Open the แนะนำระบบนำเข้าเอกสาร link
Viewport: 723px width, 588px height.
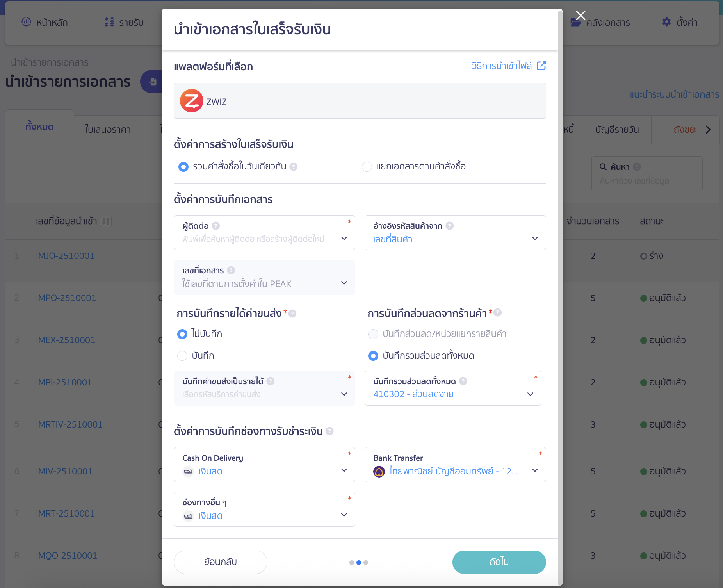click(x=674, y=94)
